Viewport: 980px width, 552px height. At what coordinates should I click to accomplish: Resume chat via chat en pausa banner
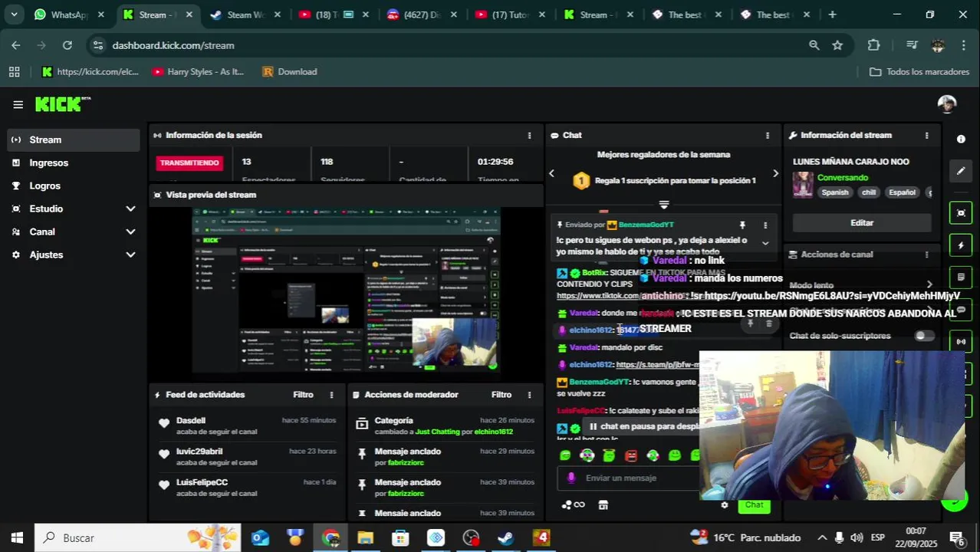(643, 426)
